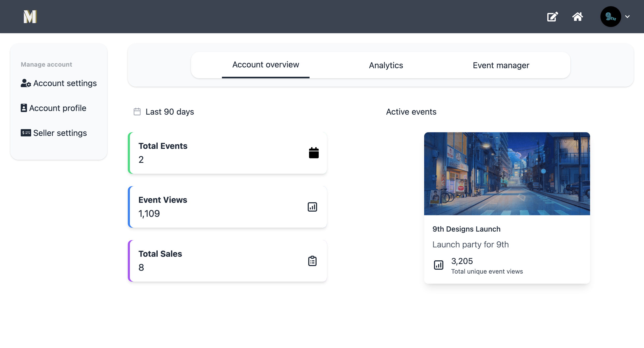Open the Event manager tab
This screenshot has width=644, height=348.
click(x=501, y=65)
